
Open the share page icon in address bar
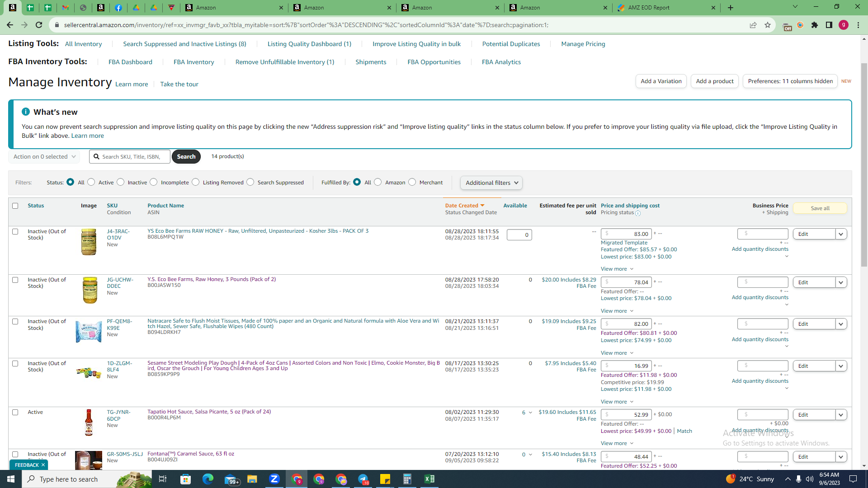point(753,25)
